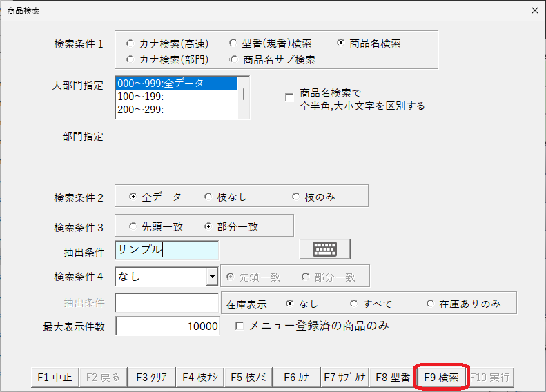Image resolution: width=546 pixels, height=392 pixels.
Task: Click the 大部門指定 list scrollbar
Action: point(244,97)
